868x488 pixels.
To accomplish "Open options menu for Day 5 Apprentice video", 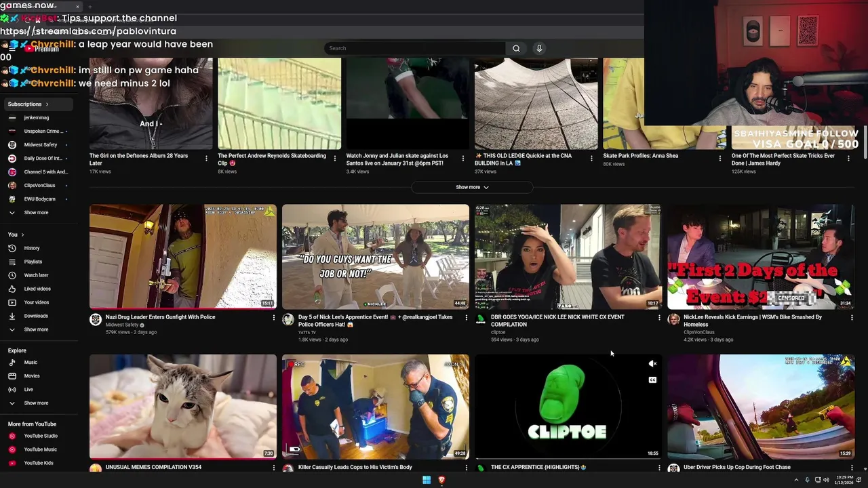I will point(467,318).
